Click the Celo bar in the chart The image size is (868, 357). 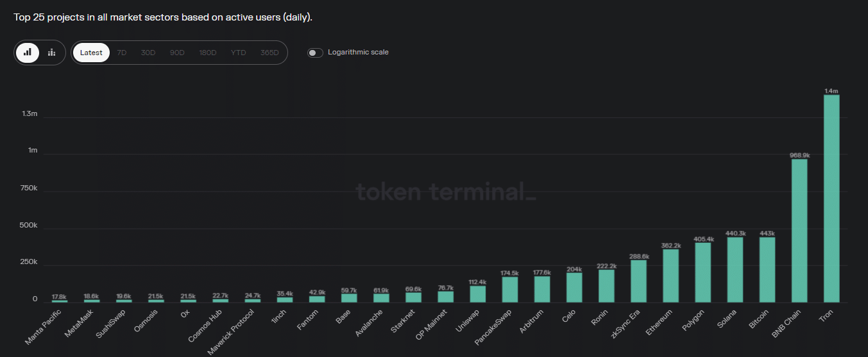tap(574, 287)
